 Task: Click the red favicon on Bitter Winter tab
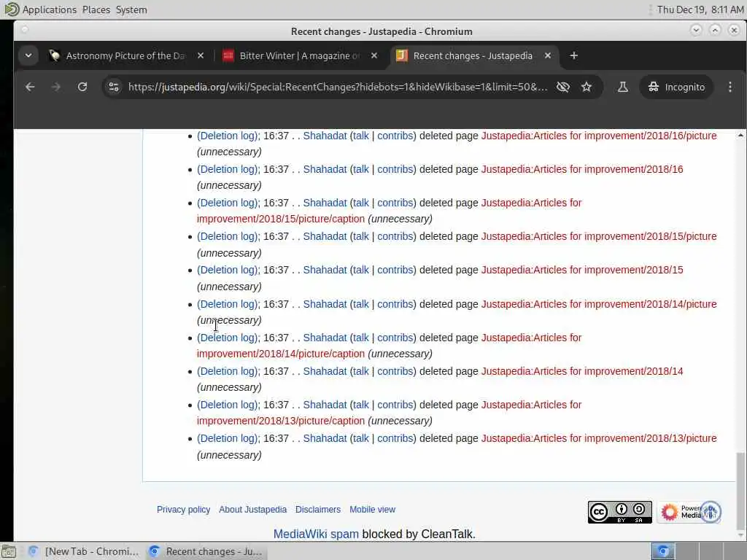(x=228, y=55)
